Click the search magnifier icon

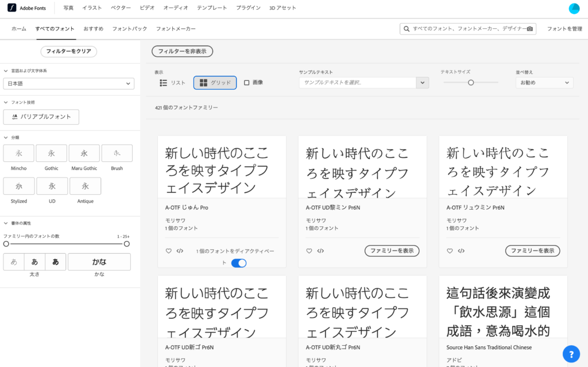pyautogui.click(x=407, y=29)
